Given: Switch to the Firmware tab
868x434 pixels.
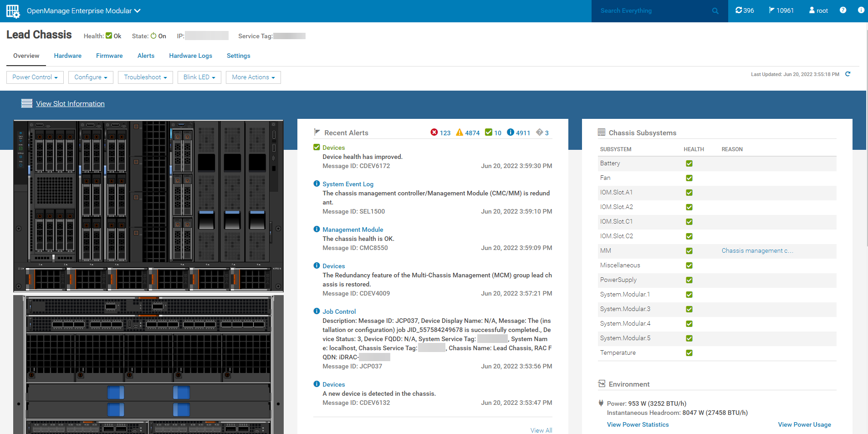Looking at the screenshot, I should [x=109, y=56].
